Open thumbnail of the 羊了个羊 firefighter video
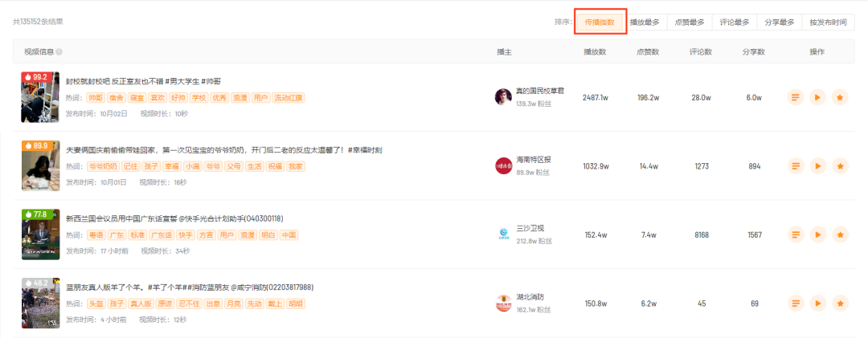Viewport: 868px width, 338px height. tap(40, 303)
